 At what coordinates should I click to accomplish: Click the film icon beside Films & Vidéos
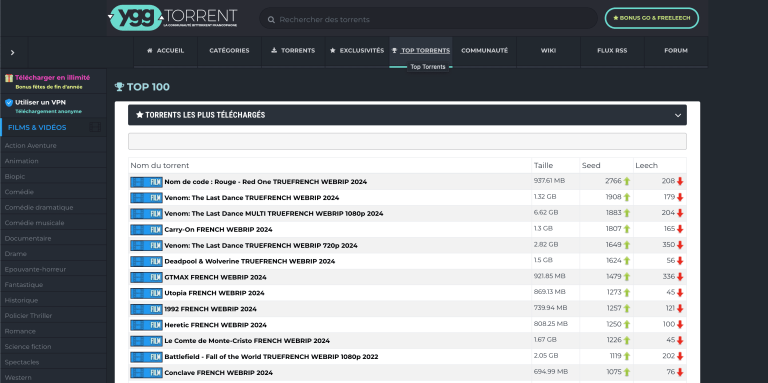click(95, 127)
